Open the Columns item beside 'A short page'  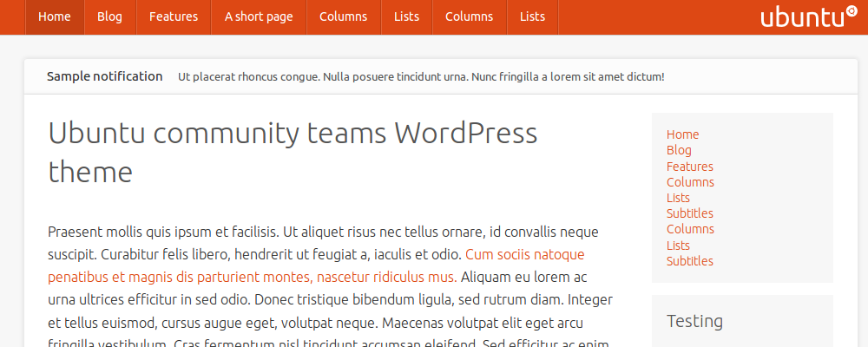pyautogui.click(x=343, y=17)
